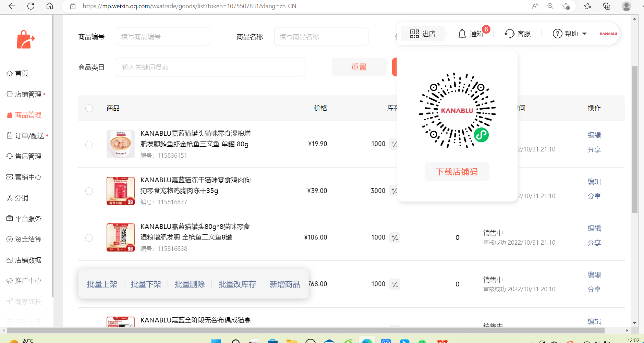Click the page vertical scrollbar
Screen dimensions: 644x343
point(635,139)
